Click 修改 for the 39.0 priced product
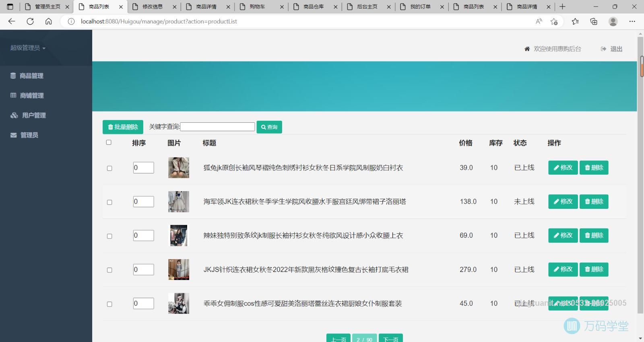The image size is (644, 342). (563, 168)
